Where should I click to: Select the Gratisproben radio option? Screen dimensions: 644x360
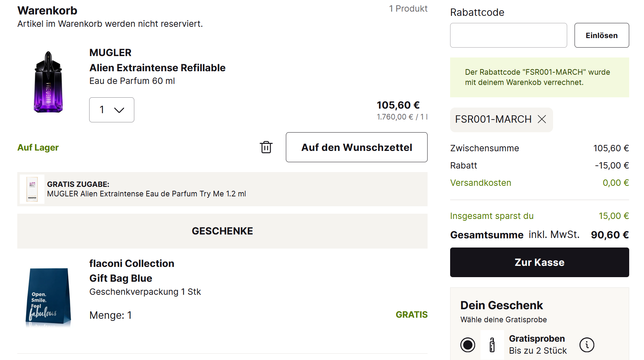[x=468, y=345]
